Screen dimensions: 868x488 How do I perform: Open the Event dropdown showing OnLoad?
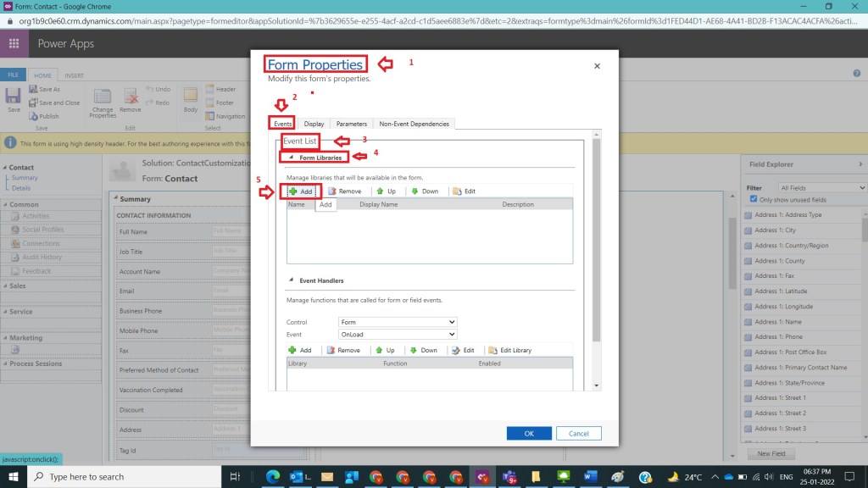click(x=398, y=335)
